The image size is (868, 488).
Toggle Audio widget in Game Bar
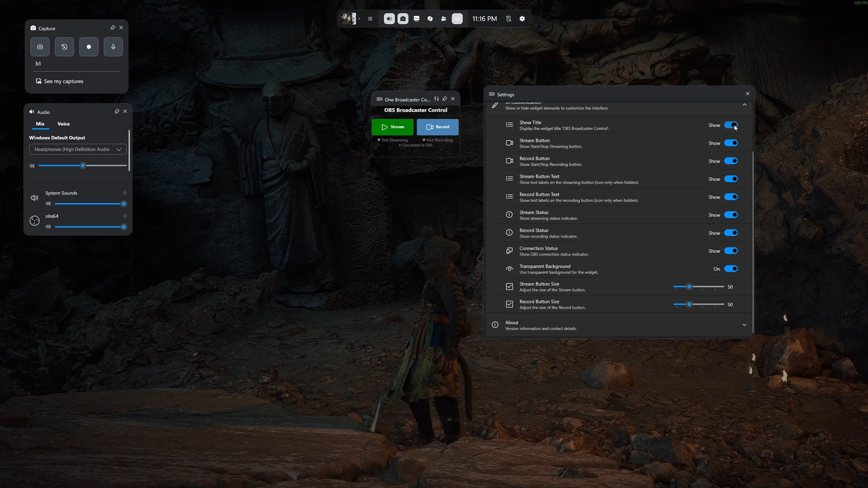(389, 19)
